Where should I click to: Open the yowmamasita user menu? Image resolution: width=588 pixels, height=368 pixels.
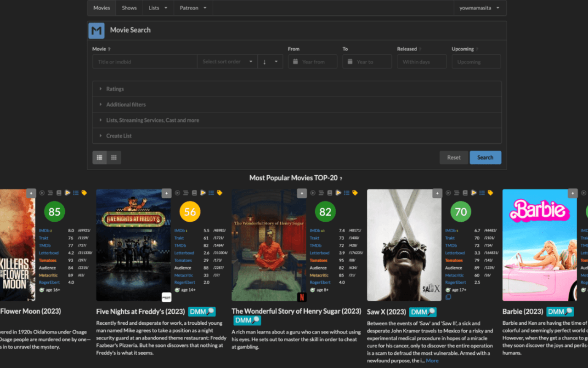[480, 8]
